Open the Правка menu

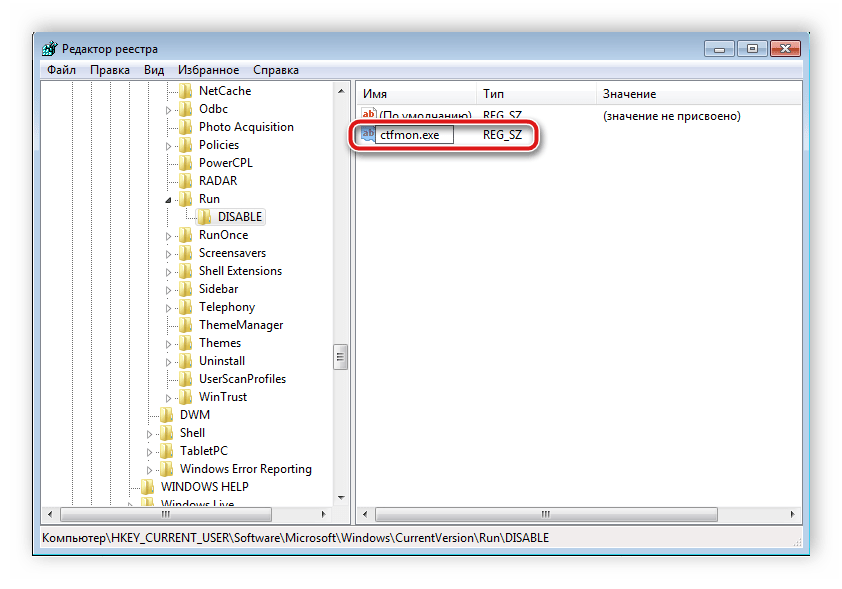109,70
